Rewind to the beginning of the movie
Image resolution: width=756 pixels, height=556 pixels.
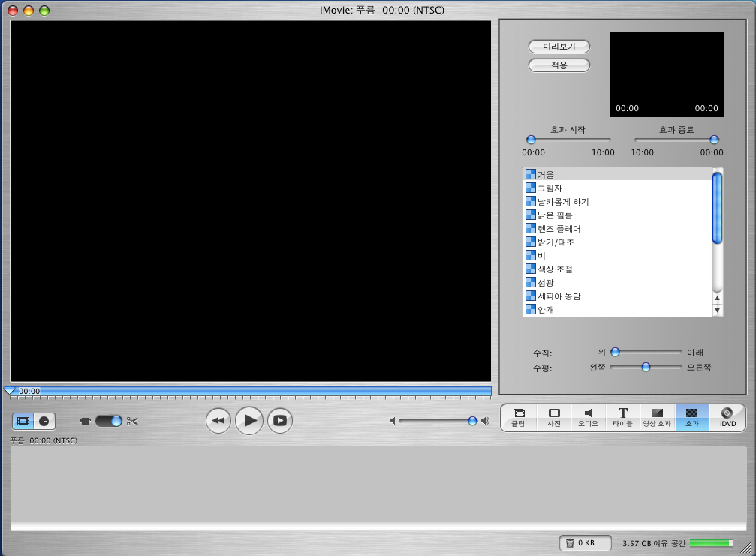(218, 421)
